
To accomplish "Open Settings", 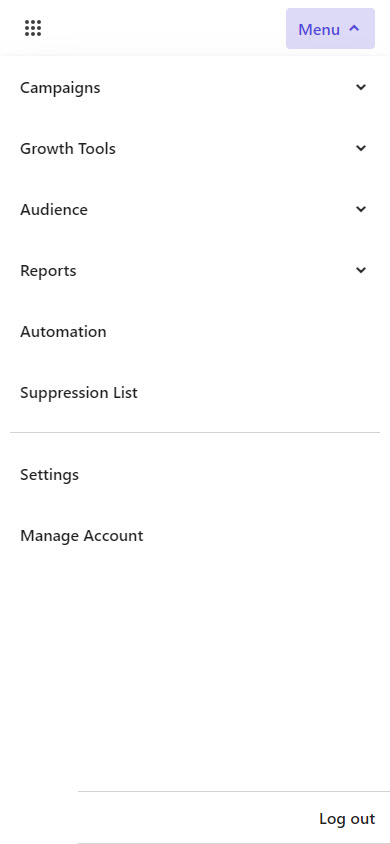I will click(49, 475).
